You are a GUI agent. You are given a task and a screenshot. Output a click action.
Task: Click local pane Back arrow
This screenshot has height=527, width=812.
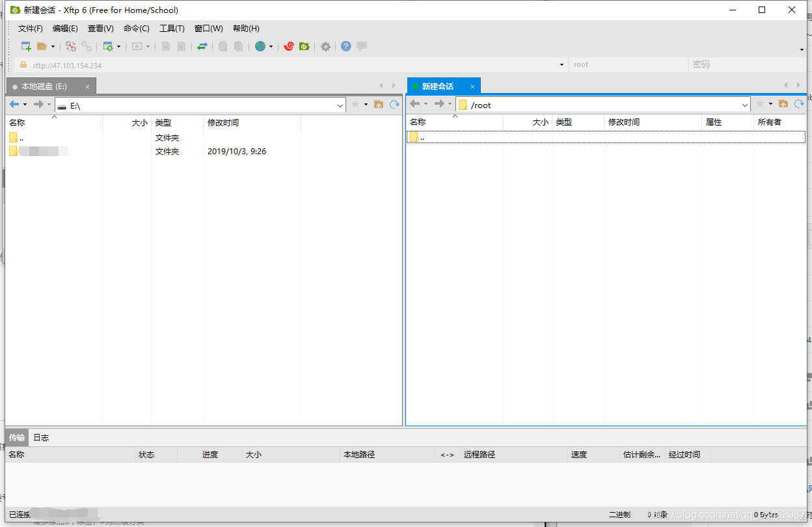coord(14,105)
